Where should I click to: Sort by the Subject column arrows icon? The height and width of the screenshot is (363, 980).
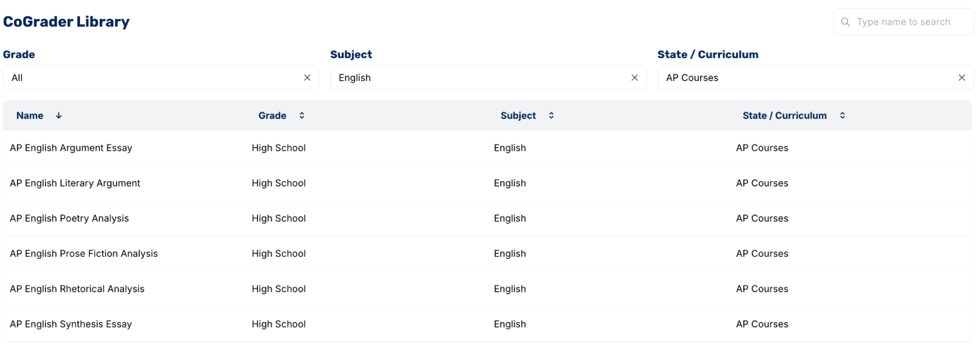point(552,116)
